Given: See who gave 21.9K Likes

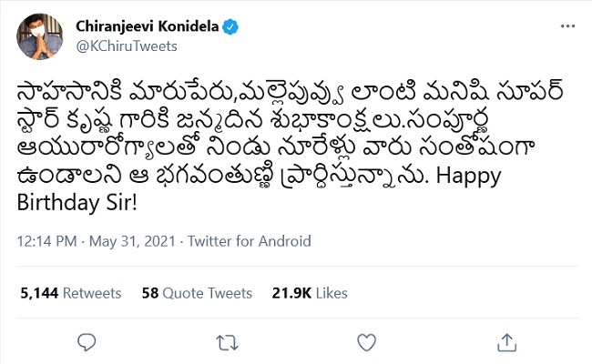Looking at the screenshot, I should coord(310,293).
